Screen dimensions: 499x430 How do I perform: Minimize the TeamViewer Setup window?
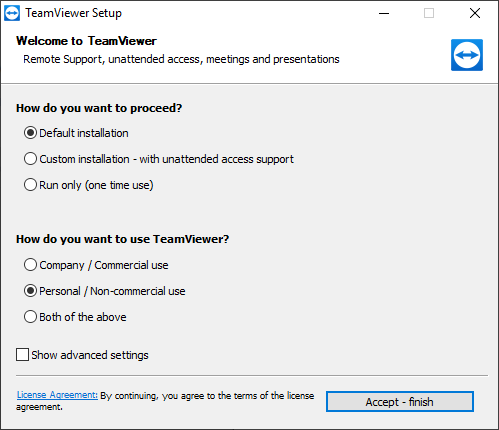384,13
